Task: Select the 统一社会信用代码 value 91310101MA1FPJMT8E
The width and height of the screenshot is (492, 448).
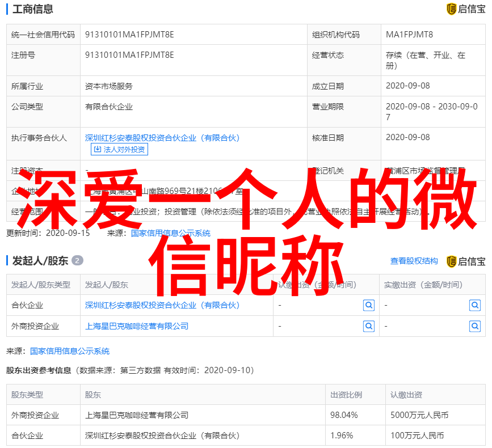Action: pos(129,35)
